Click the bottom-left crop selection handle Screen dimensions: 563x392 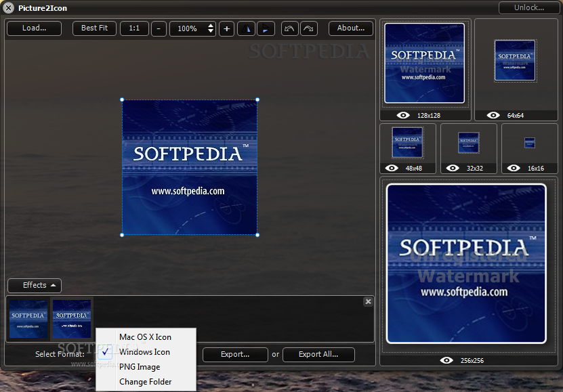click(x=122, y=235)
